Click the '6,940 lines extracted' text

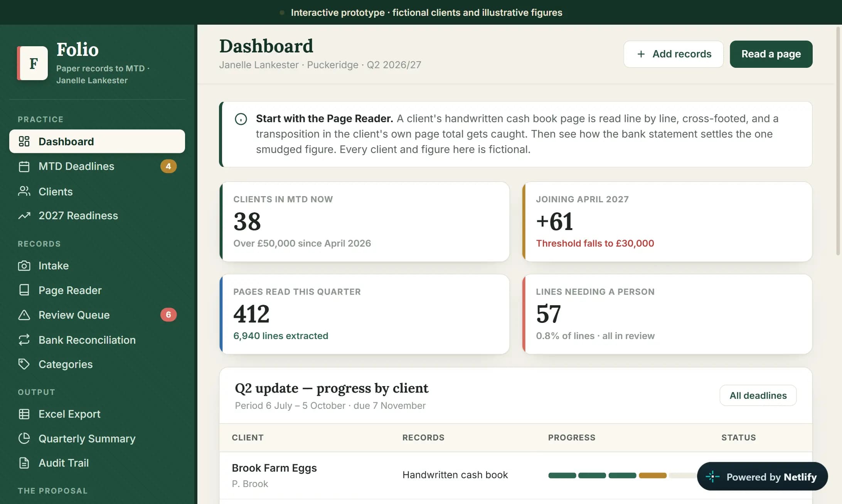coord(281,336)
